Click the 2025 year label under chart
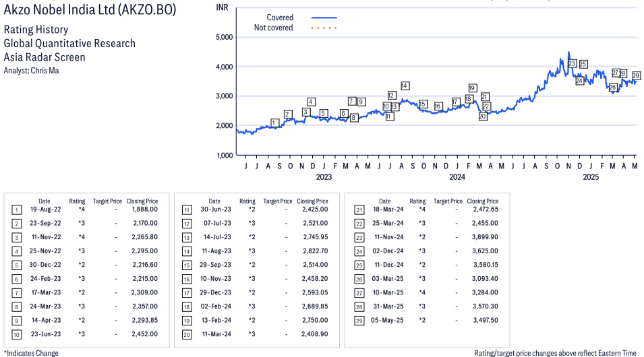644x357 pixels. click(591, 177)
